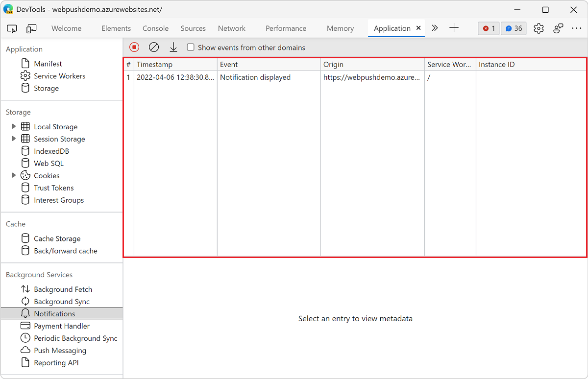View the Console error counter badge

pos(488,28)
